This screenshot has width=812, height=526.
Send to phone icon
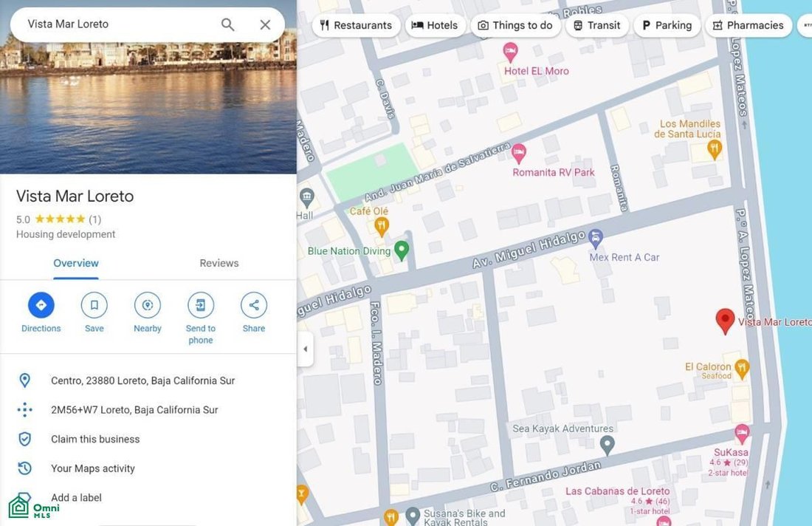(201, 304)
